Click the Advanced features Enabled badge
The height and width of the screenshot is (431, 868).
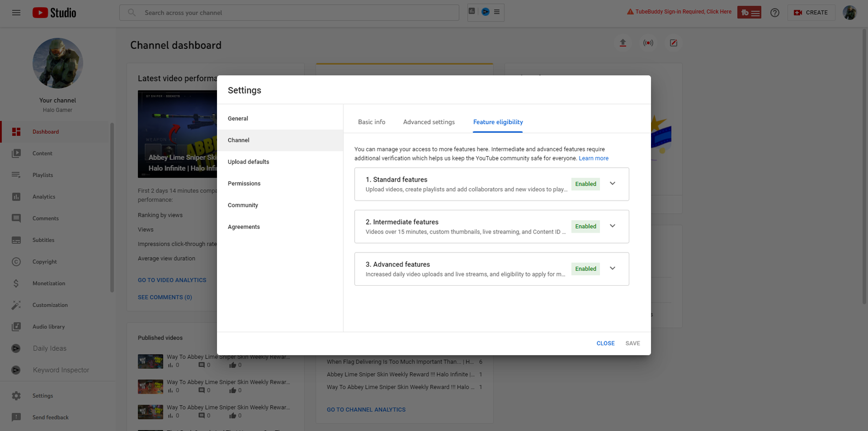(x=585, y=269)
